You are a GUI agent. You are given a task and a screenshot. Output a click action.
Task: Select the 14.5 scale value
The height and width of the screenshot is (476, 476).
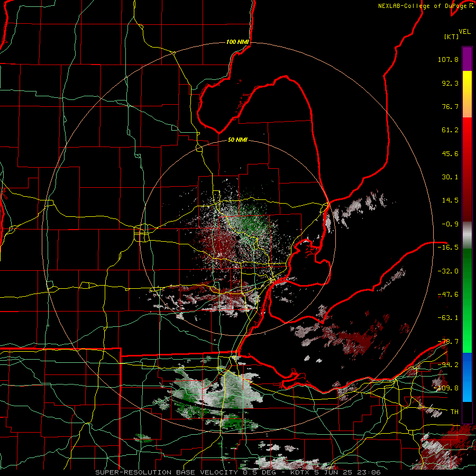450,200
